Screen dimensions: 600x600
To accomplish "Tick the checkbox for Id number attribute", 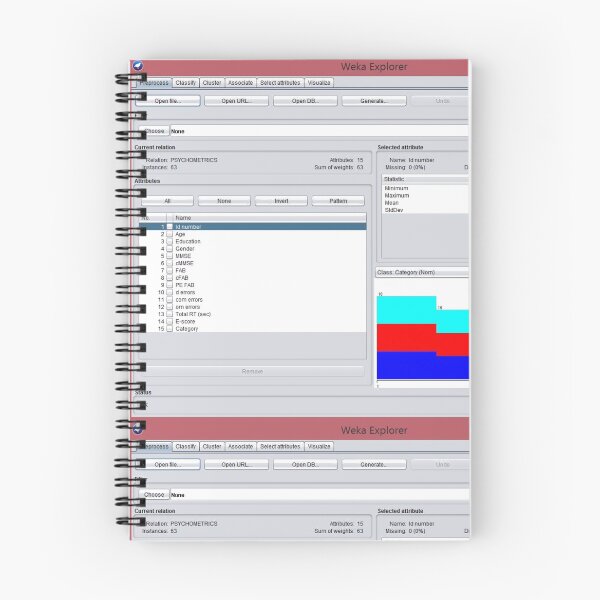I will 170,227.
